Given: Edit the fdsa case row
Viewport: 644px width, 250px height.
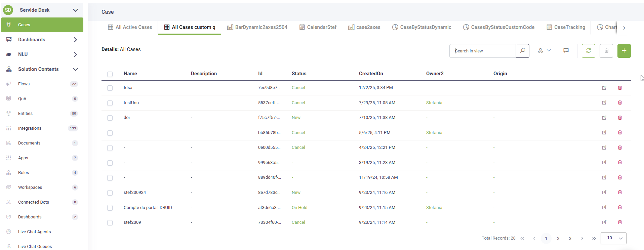Looking at the screenshot, I should (x=604, y=88).
